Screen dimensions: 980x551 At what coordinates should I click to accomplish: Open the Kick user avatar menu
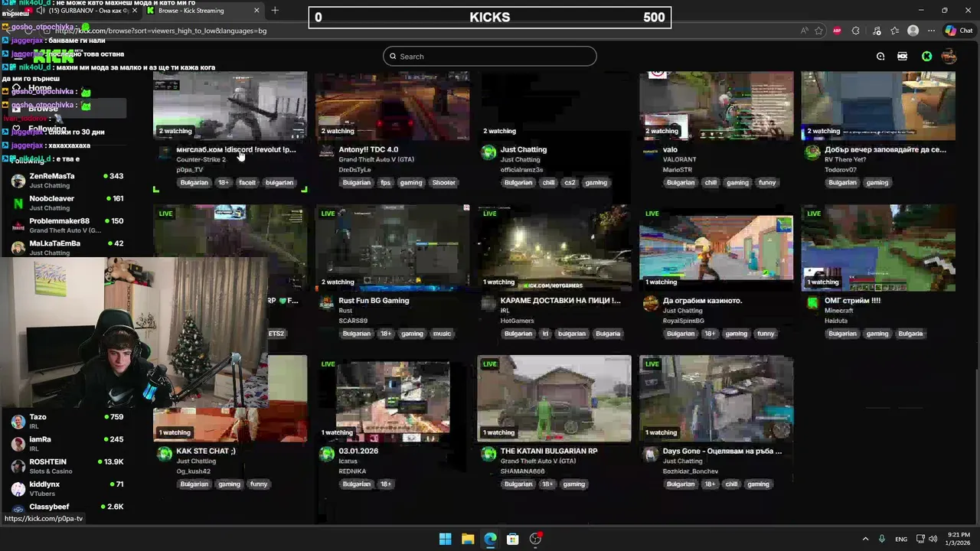[x=949, y=56]
